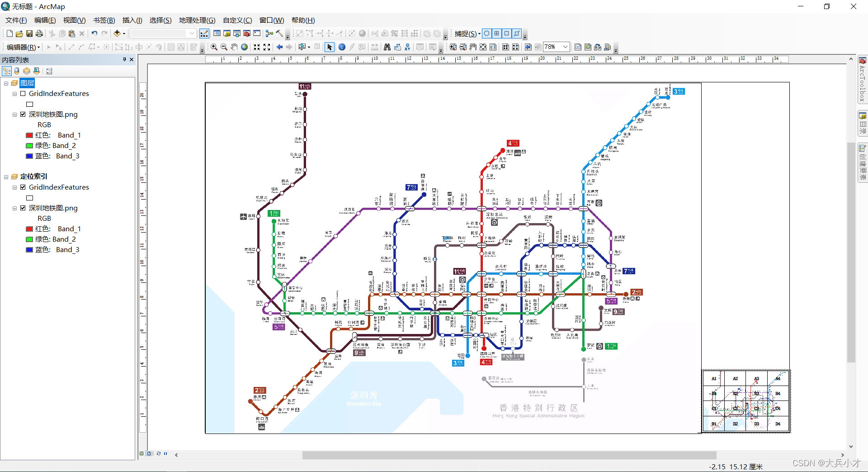Uncheck 深圳地铁图.png under 定位索引 data frame
This screenshot has height=472, width=868.
[23, 208]
